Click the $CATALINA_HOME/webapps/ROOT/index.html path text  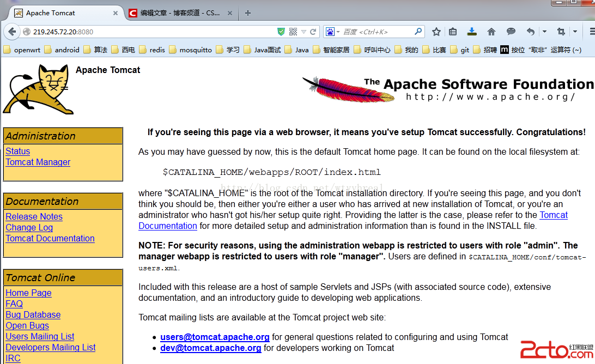coord(272,172)
